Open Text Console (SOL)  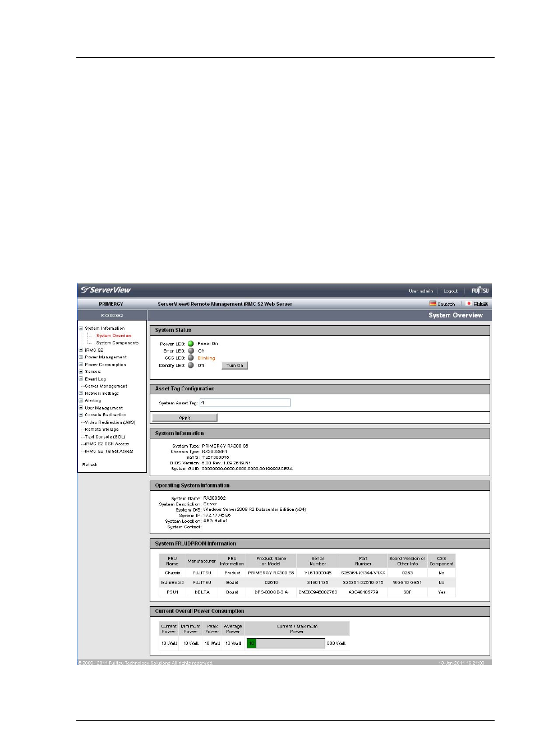(105, 437)
